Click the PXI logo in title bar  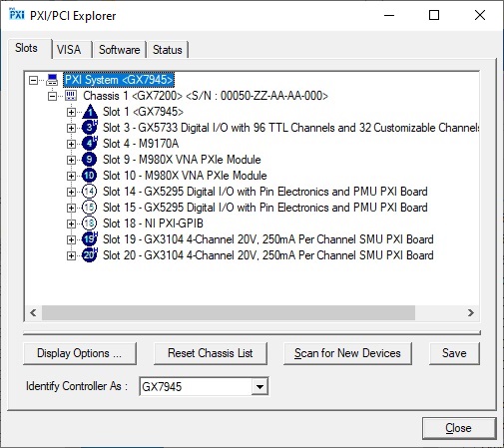(17, 14)
